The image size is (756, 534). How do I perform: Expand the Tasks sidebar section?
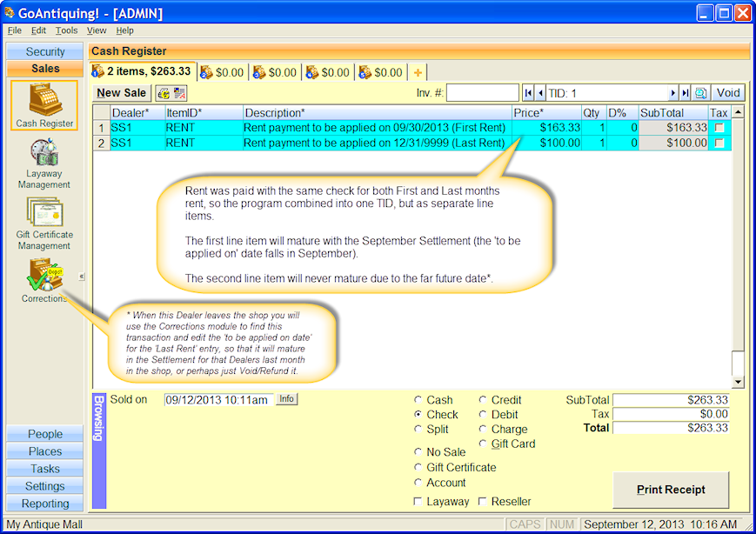click(45, 469)
